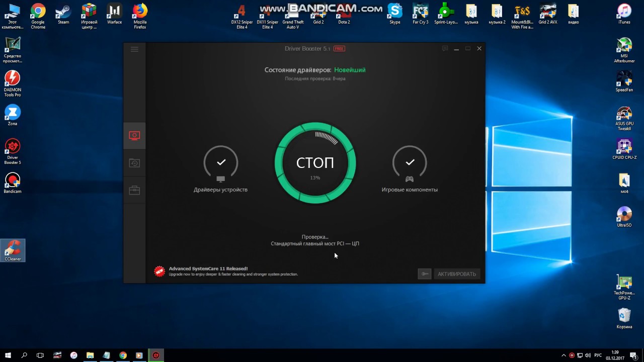This screenshot has width=644, height=362.
Task: Click the red NEW badge icon
Action: pos(159,271)
